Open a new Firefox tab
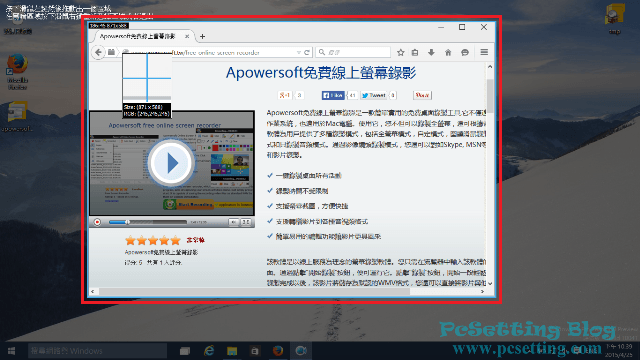640x360 pixels. [202, 37]
